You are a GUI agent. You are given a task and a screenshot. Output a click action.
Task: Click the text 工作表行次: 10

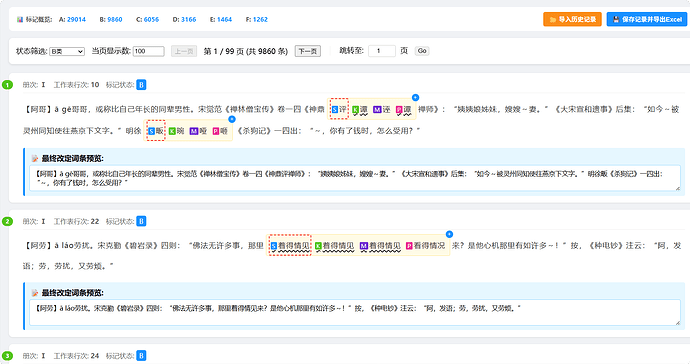pos(76,85)
